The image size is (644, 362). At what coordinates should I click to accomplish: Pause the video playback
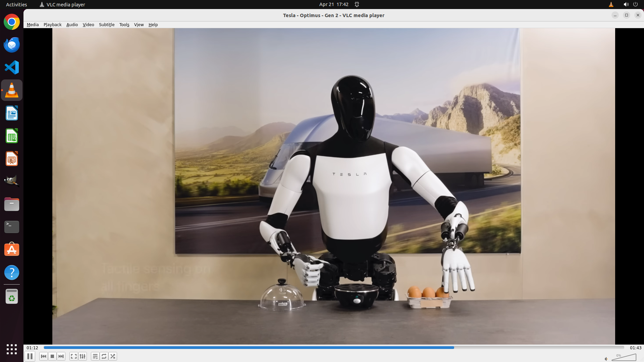pos(30,356)
